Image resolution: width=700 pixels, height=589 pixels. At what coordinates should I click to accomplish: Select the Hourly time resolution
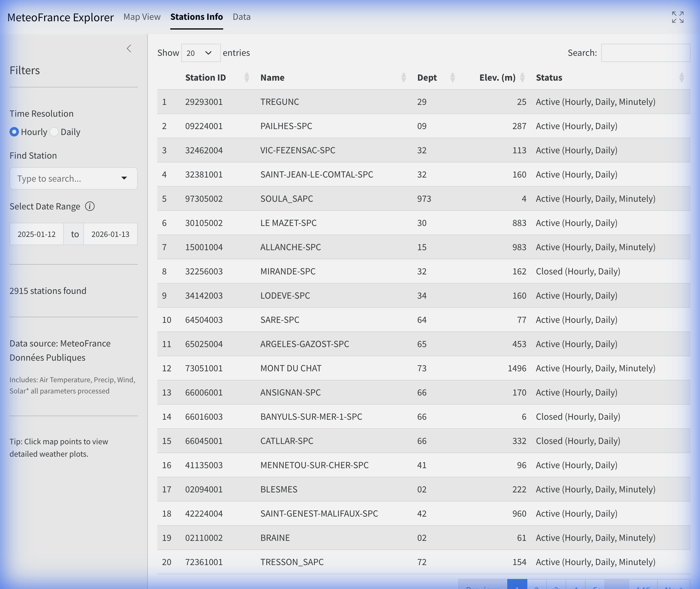14,132
